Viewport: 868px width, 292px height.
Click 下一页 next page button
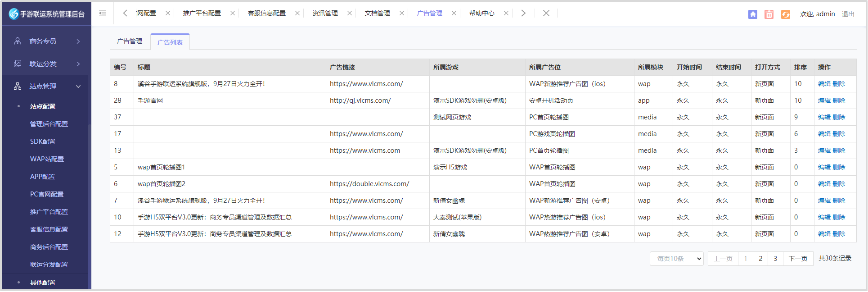(798, 259)
